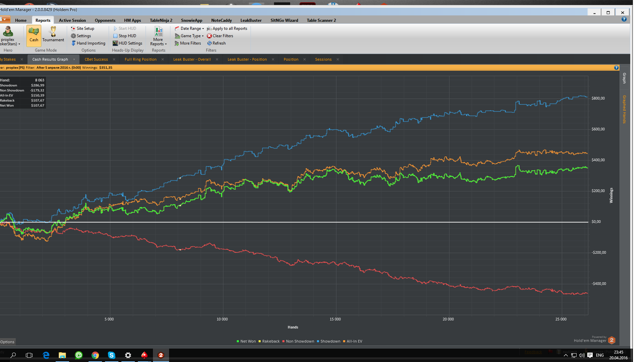The height and width of the screenshot is (362, 644).
Task: Open LeakBuster ribbon tab
Action: (x=251, y=20)
